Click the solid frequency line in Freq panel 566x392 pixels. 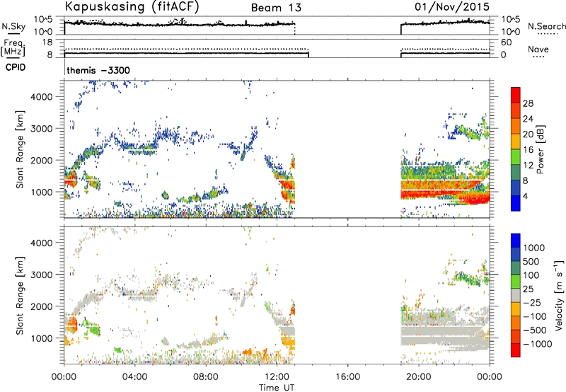click(x=186, y=53)
